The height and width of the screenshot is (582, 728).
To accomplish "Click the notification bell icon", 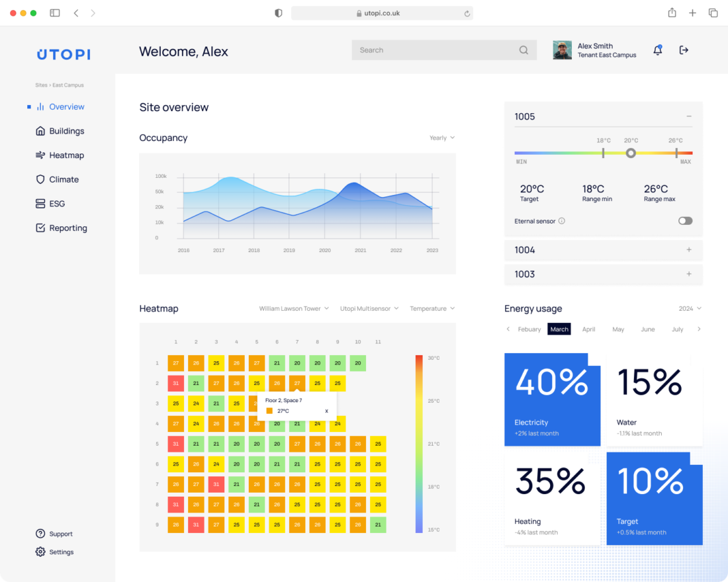I will pyautogui.click(x=657, y=50).
